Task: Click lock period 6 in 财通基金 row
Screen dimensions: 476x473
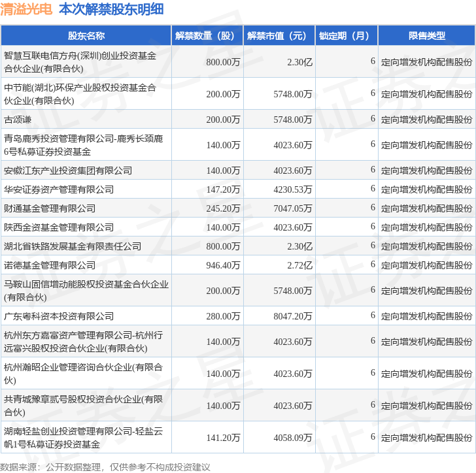Action: tap(373, 208)
